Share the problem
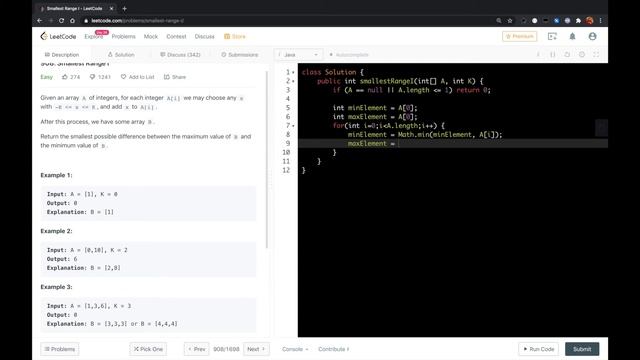640x360 pixels. pos(175,77)
